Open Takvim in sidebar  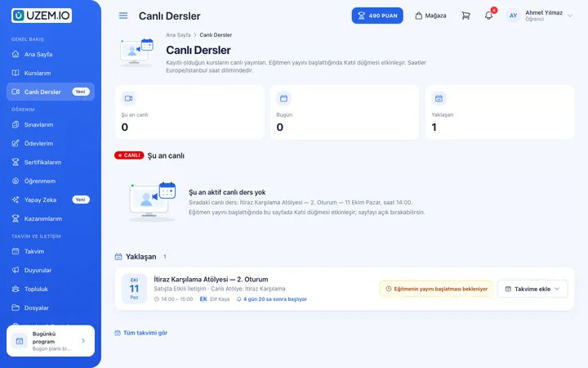(x=51, y=251)
